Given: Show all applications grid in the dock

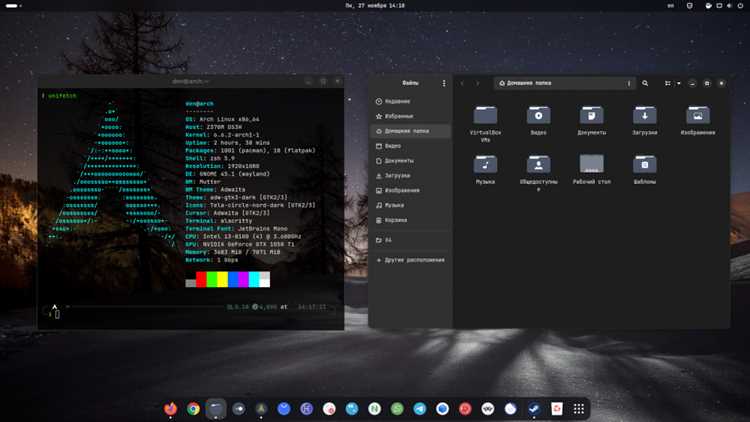Looking at the screenshot, I should (x=579, y=409).
